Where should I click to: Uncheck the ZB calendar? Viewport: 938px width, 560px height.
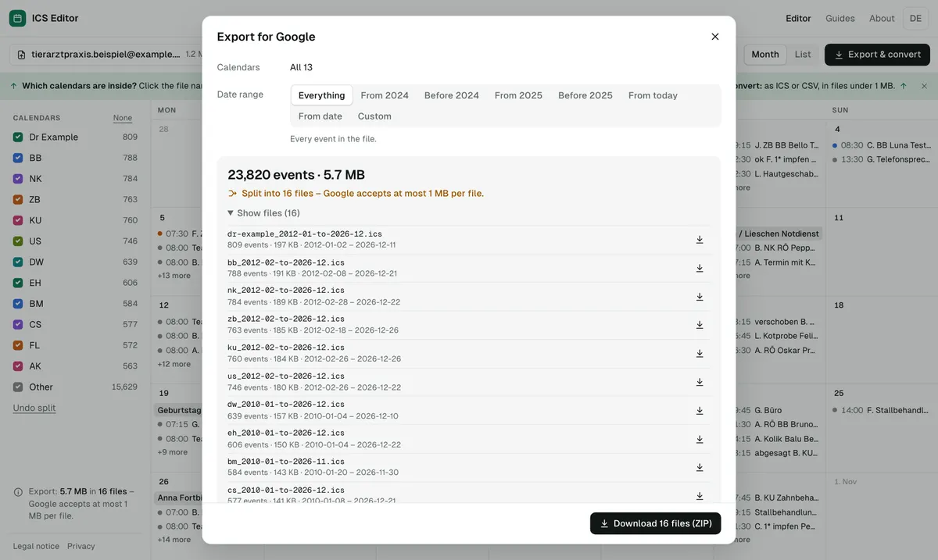point(18,199)
